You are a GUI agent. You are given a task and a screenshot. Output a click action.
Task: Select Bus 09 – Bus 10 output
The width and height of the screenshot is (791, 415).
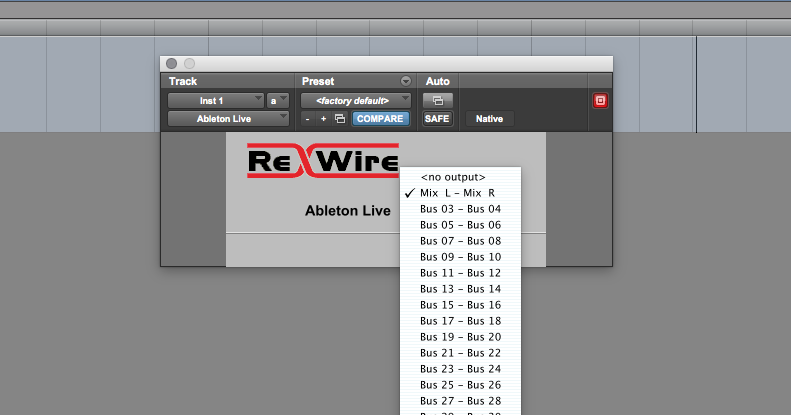(460, 257)
